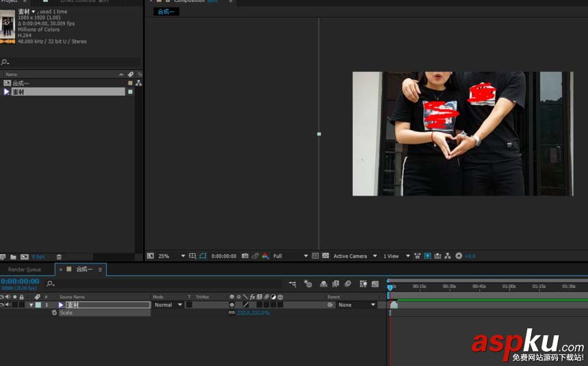Enable Frame Blending for the composition
Image resolution: width=588 pixels, height=366 pixels.
coord(336,284)
